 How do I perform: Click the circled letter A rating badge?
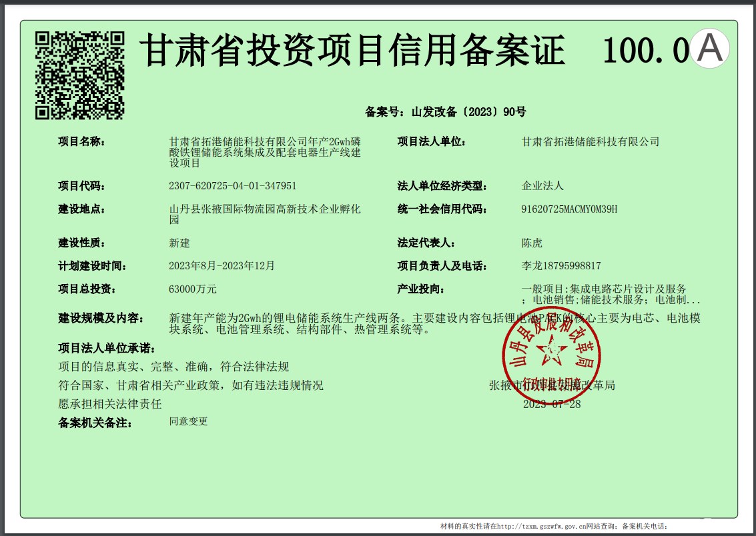(x=709, y=49)
